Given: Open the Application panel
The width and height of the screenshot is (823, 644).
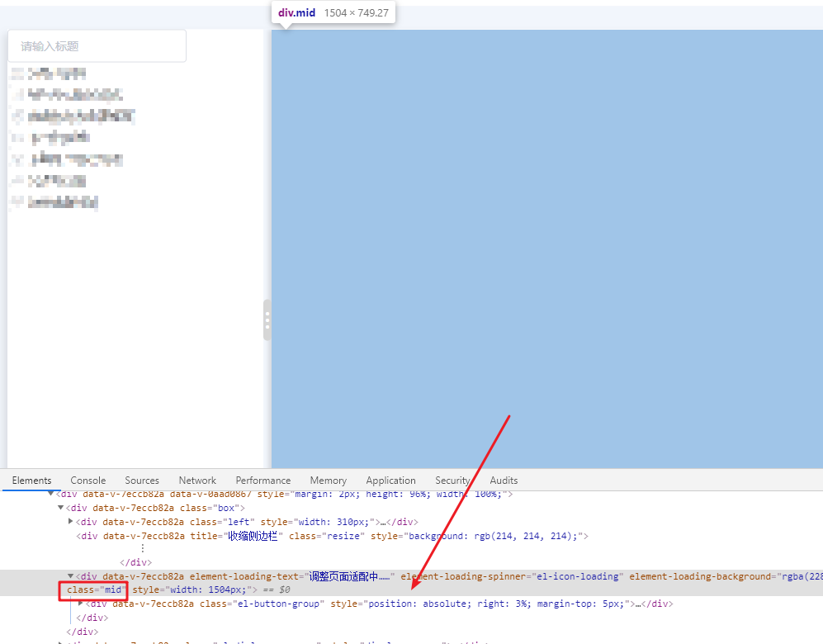Looking at the screenshot, I should pos(390,480).
